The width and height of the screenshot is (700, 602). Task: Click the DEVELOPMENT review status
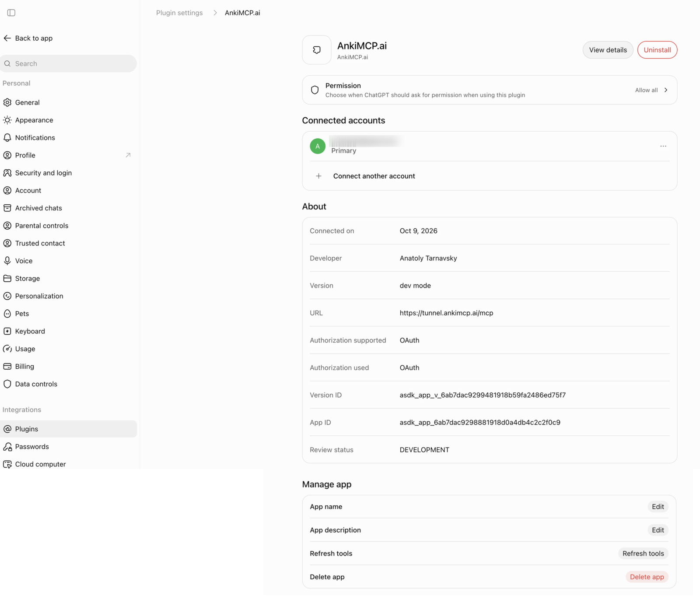(x=424, y=450)
